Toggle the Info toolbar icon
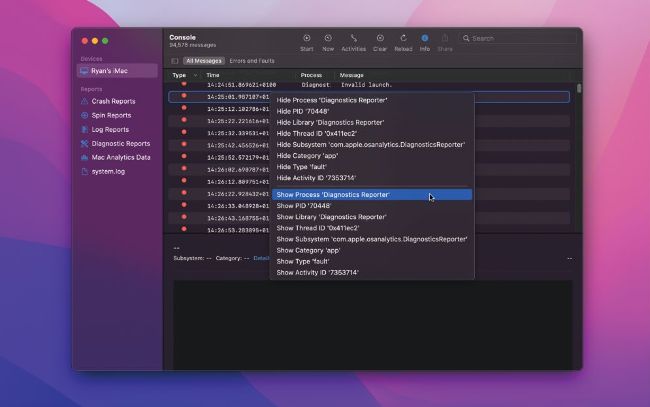Image resolution: width=650 pixels, height=407 pixels. [424, 38]
